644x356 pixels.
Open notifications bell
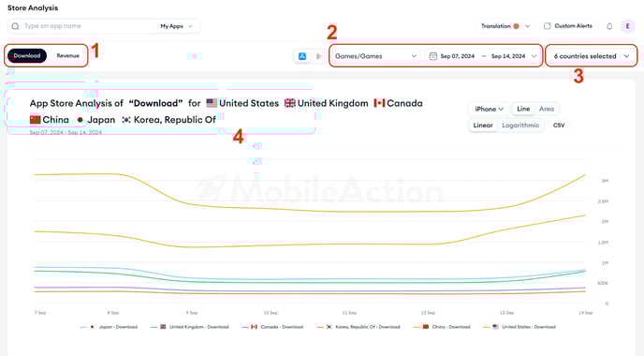click(609, 26)
